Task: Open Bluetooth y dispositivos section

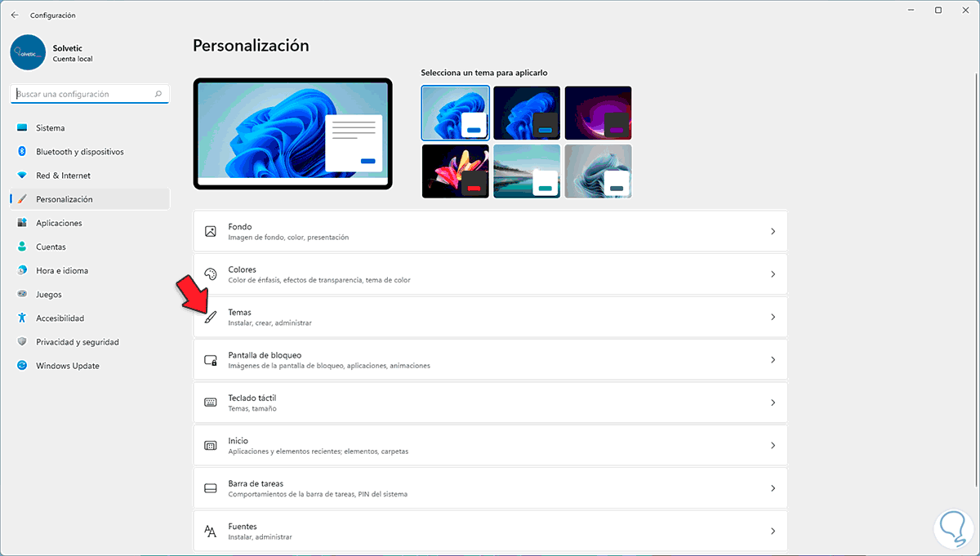Action: point(90,152)
